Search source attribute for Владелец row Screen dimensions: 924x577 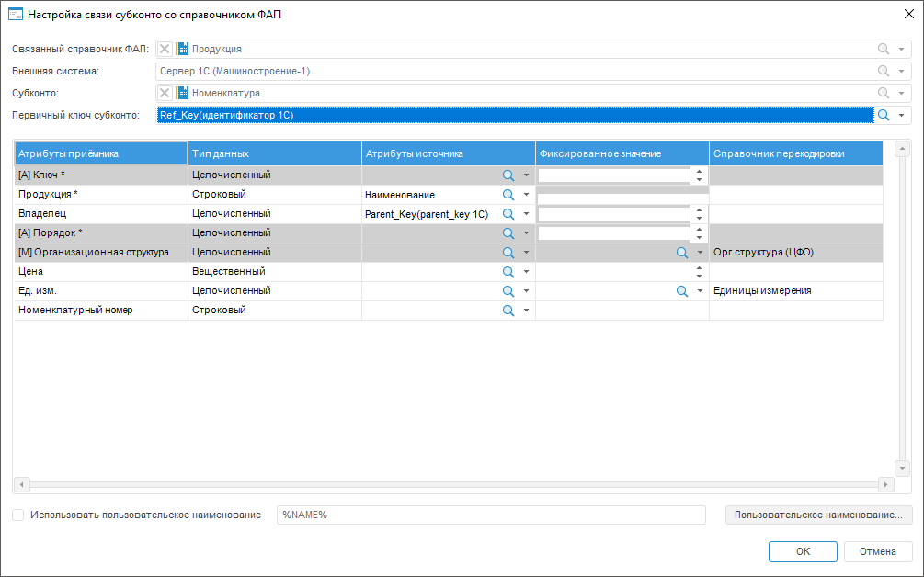coord(508,214)
